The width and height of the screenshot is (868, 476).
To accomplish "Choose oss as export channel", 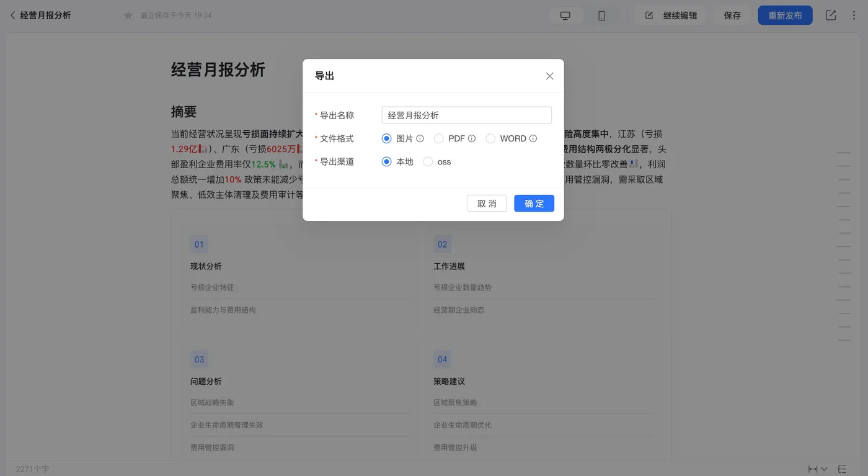I will [x=428, y=162].
